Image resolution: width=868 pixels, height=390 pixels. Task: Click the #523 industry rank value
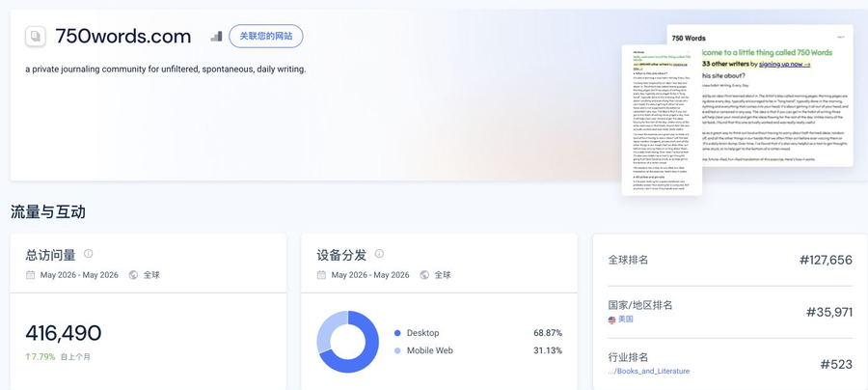[x=836, y=364]
